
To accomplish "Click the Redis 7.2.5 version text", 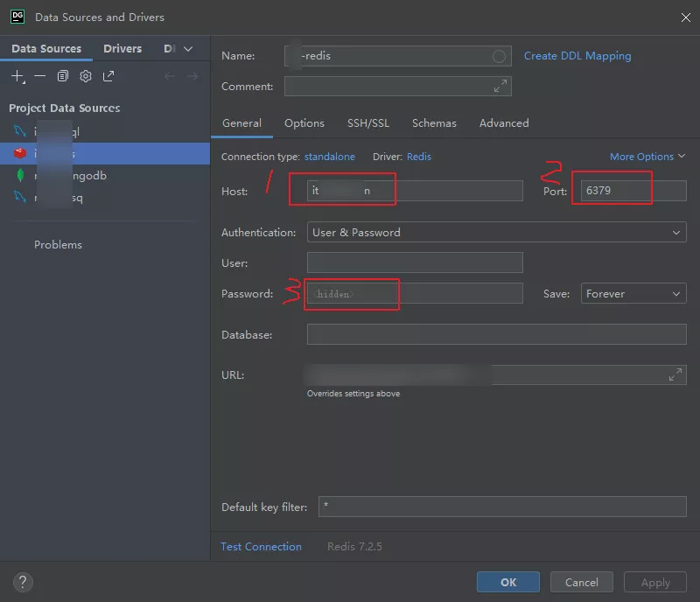I will coord(354,547).
